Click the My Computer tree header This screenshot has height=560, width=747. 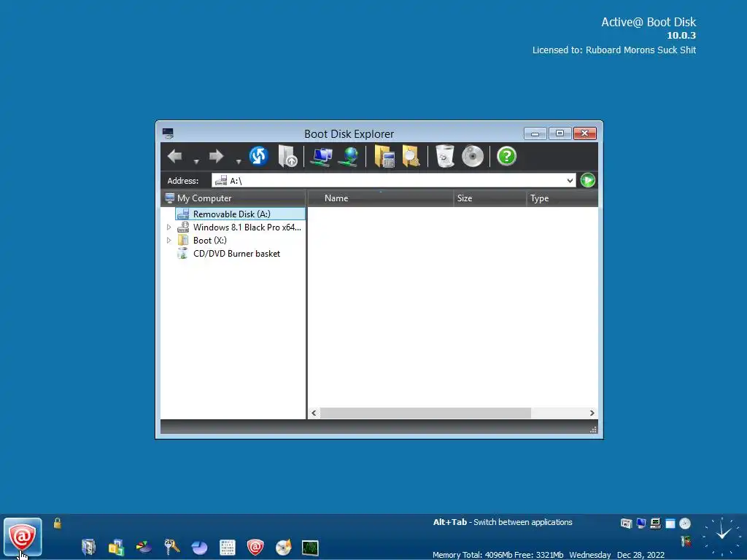tap(233, 198)
